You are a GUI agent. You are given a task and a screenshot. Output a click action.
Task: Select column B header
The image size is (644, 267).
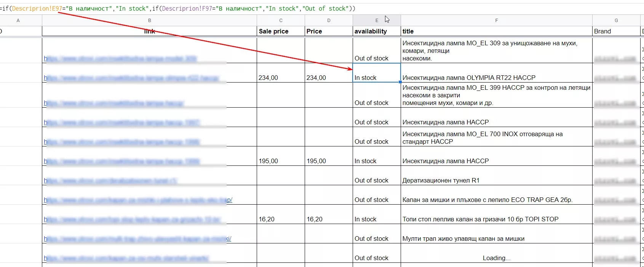(x=149, y=21)
